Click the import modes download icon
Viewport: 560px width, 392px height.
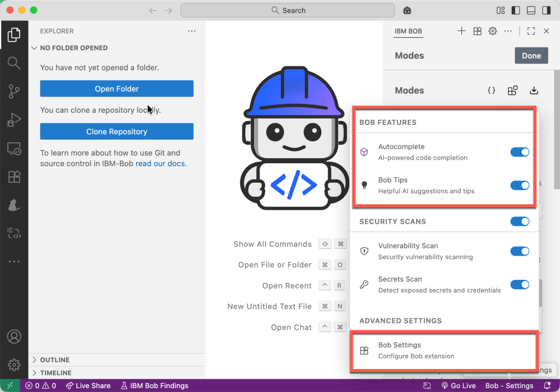pyautogui.click(x=534, y=91)
